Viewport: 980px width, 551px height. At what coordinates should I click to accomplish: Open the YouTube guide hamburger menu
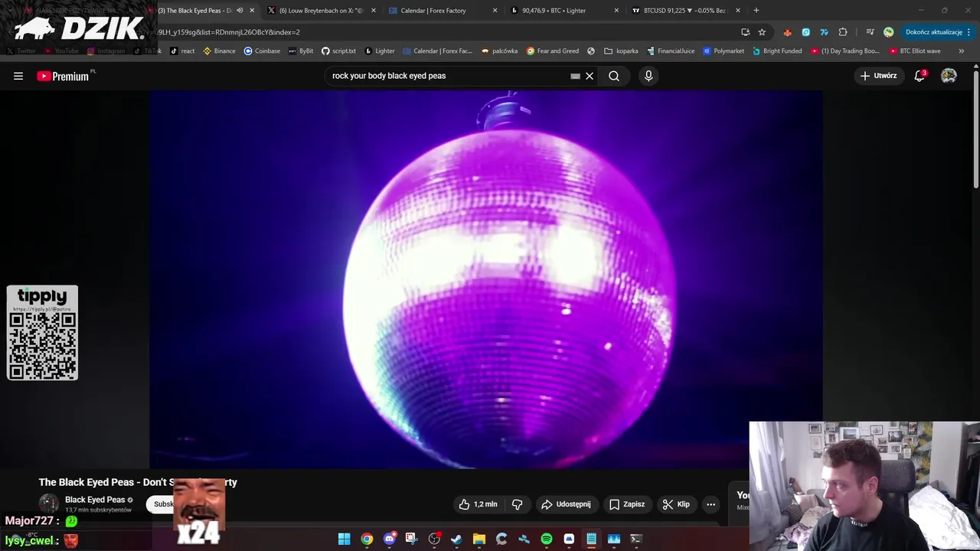(x=18, y=76)
